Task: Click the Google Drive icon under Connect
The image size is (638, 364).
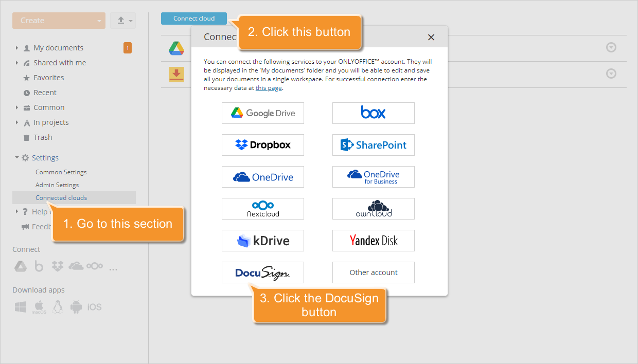Action: (x=20, y=266)
